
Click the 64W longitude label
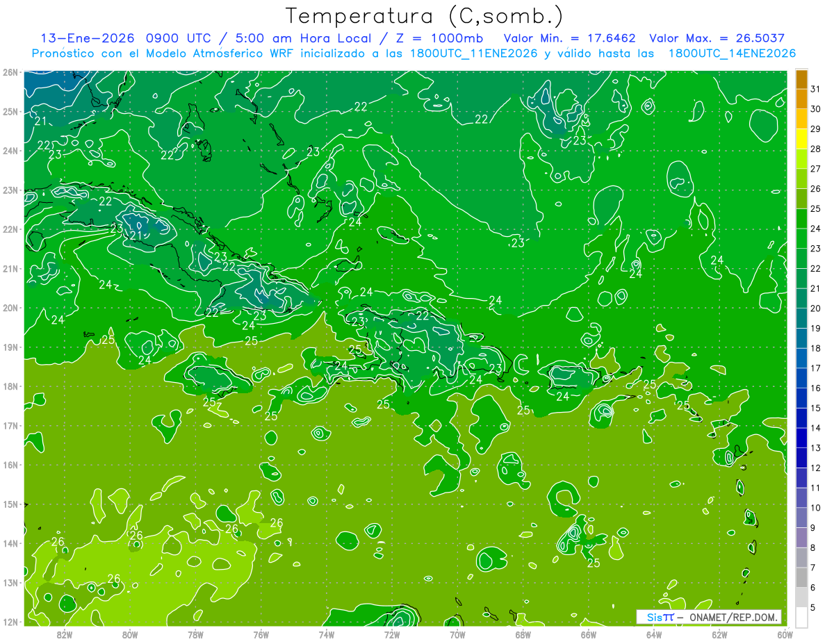click(654, 634)
